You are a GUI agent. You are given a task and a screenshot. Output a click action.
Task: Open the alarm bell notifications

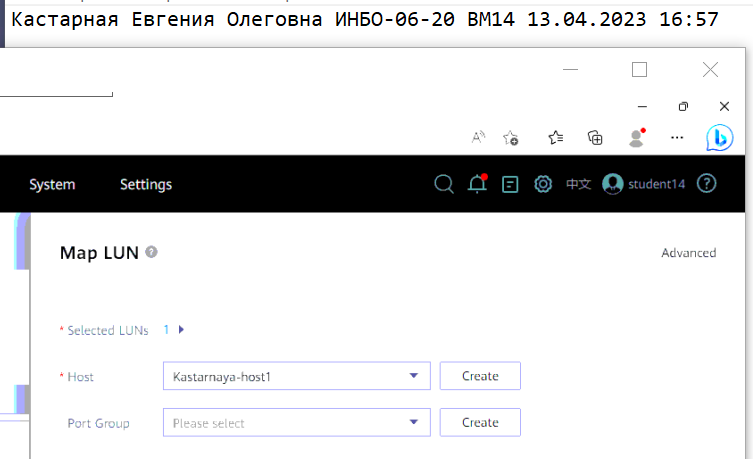pos(477,184)
